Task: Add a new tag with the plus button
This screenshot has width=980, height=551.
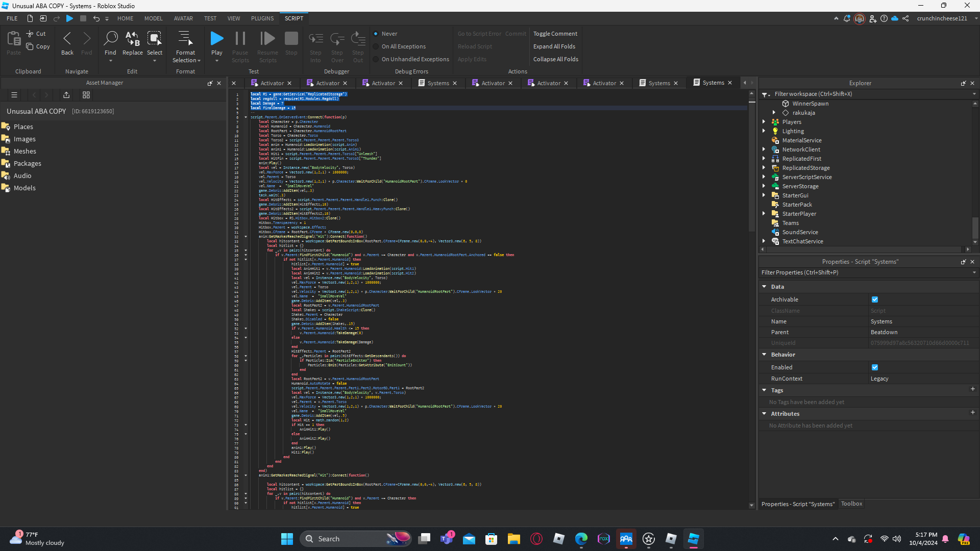Action: [973, 389]
